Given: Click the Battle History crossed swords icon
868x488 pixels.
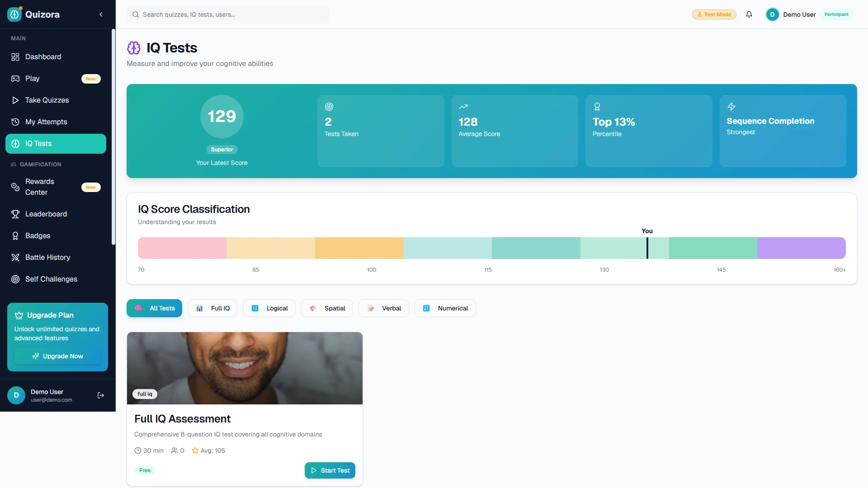Looking at the screenshot, I should (15, 258).
